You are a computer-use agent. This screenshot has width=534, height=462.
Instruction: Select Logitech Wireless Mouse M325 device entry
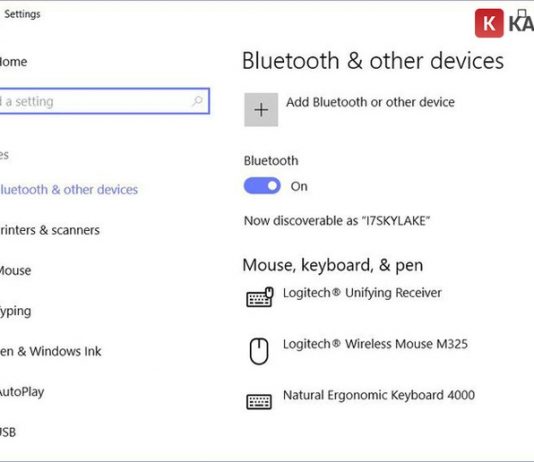[x=357, y=351]
